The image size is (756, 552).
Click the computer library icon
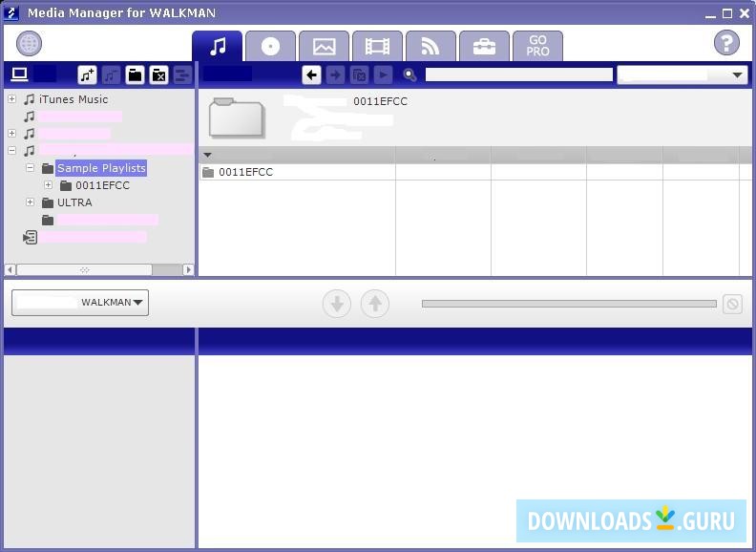[19, 74]
